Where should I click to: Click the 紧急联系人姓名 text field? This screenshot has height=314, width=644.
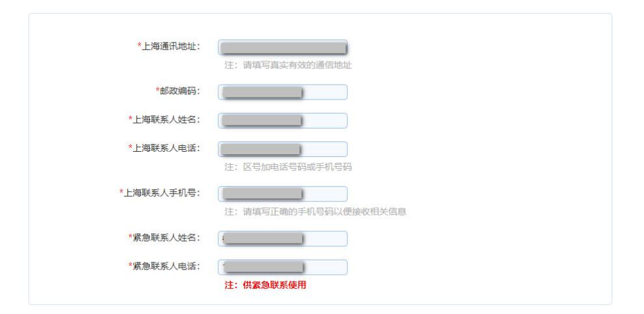point(283,239)
